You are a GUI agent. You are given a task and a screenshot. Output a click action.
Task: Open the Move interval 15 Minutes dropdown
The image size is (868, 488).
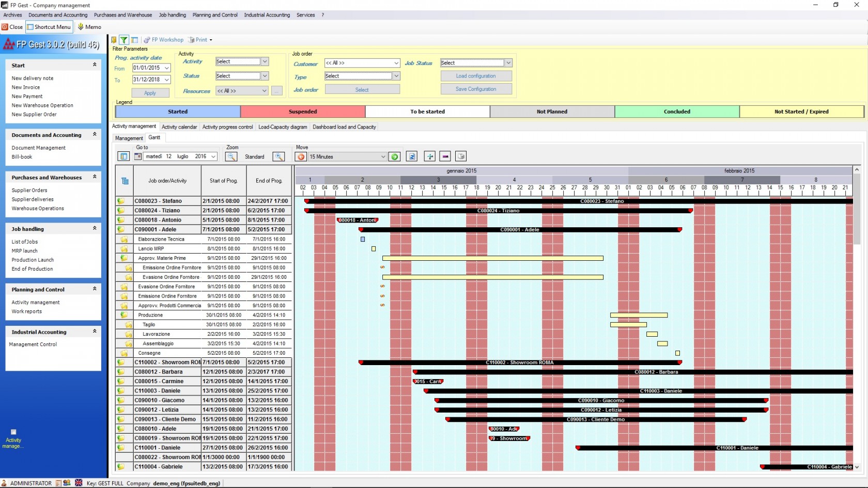tap(383, 156)
